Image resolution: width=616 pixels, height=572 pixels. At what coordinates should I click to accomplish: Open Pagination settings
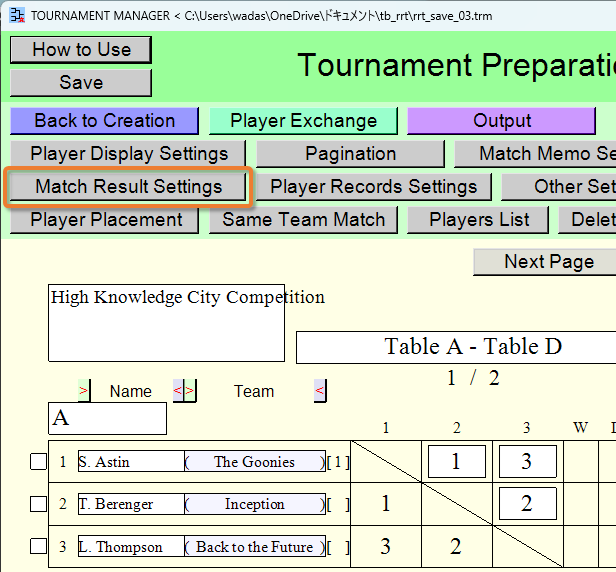[350, 154]
